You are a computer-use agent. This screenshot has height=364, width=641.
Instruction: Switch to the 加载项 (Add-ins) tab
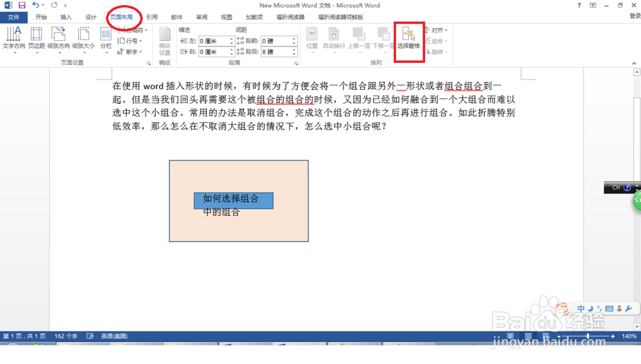pyautogui.click(x=254, y=17)
